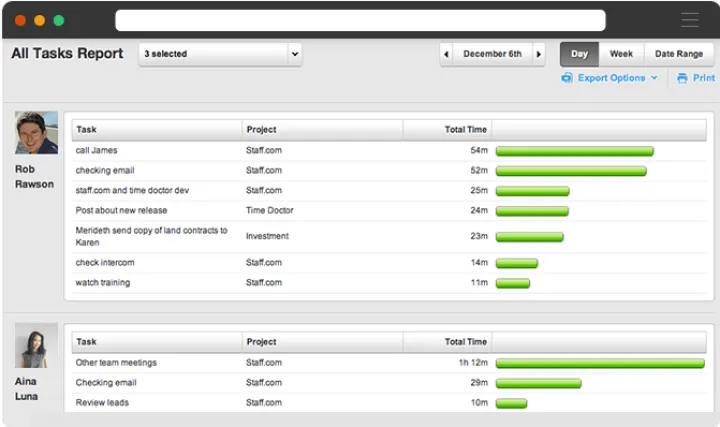Click the 'Review leads' task
The width and height of the screenshot is (720, 427).
(x=102, y=403)
